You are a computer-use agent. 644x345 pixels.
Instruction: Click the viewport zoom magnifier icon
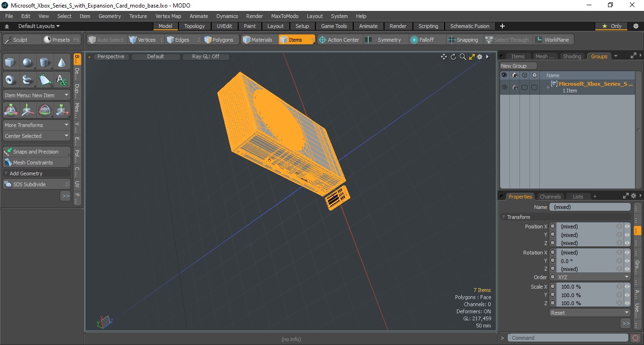[463, 57]
